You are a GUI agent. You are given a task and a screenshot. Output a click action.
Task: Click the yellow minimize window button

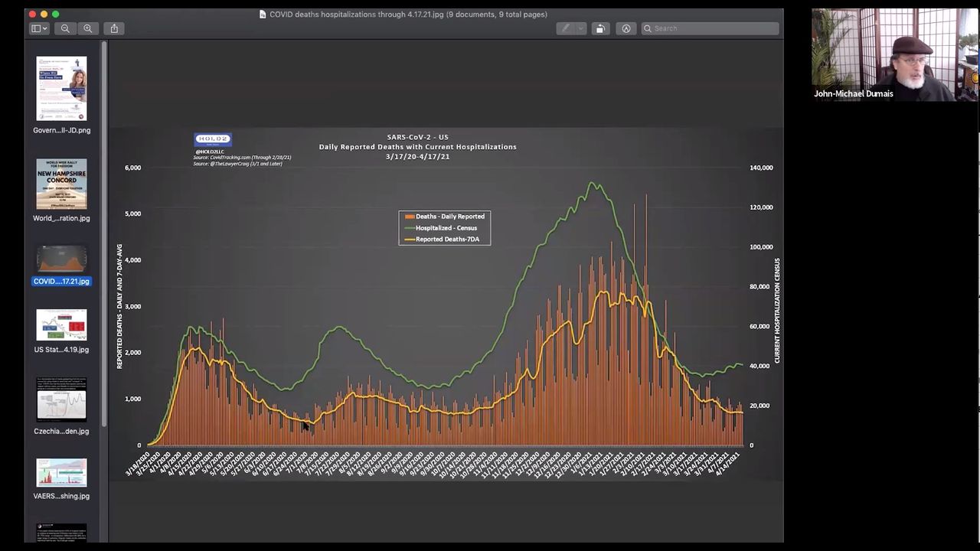pos(44,14)
